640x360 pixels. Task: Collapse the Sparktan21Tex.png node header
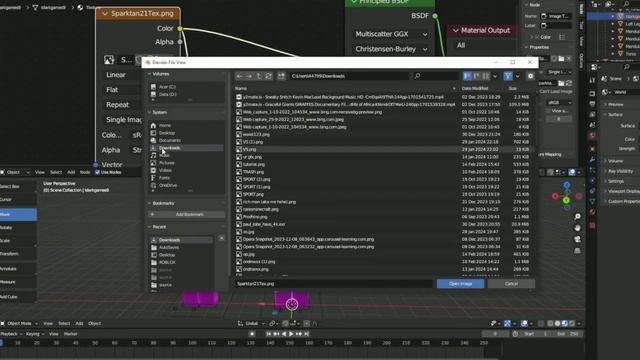[x=105, y=13]
